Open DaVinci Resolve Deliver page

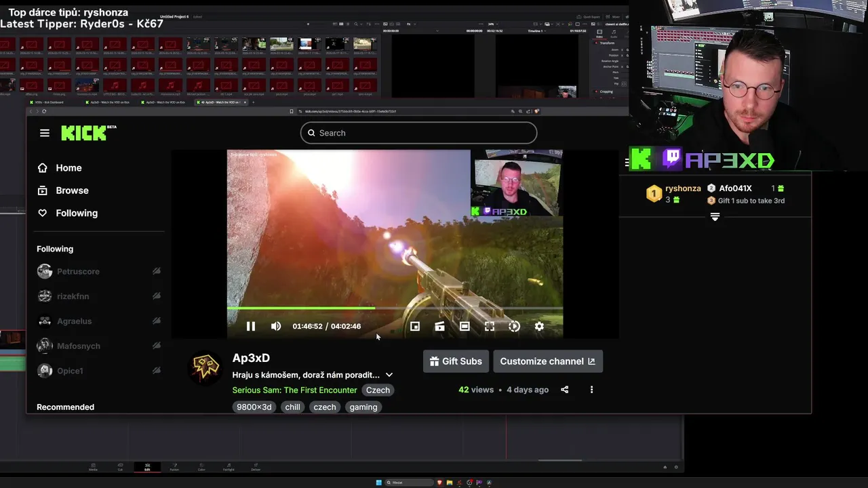(256, 467)
